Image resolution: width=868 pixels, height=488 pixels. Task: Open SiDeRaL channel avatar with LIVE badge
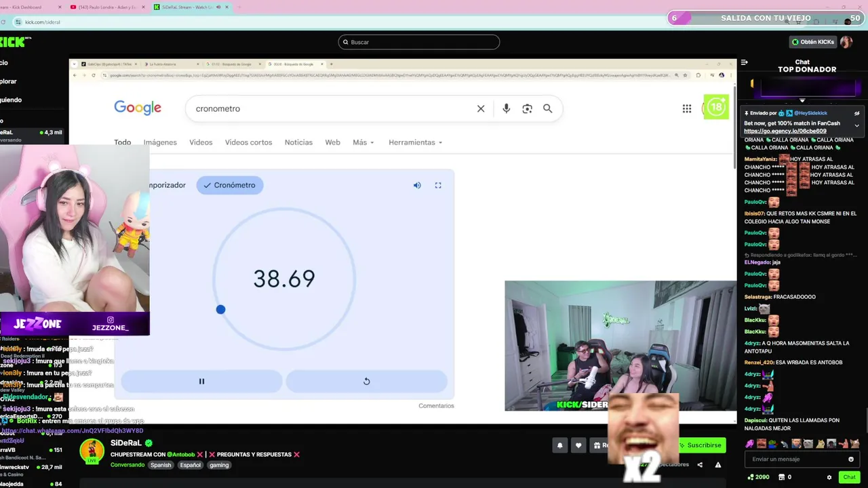[x=92, y=451]
